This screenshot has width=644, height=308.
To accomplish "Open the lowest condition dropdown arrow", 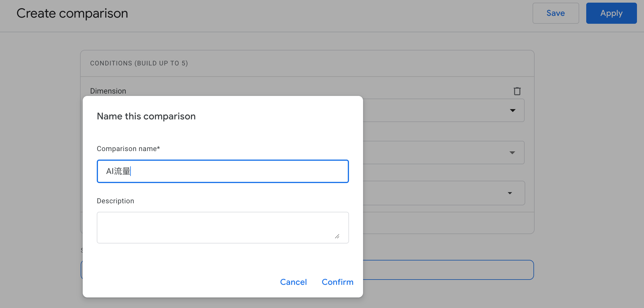I will [510, 193].
